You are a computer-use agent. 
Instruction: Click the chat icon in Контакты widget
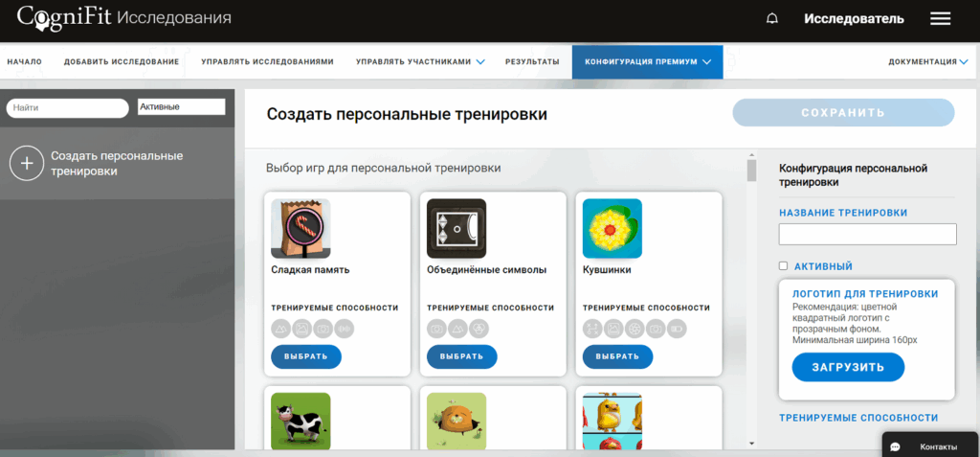896,446
